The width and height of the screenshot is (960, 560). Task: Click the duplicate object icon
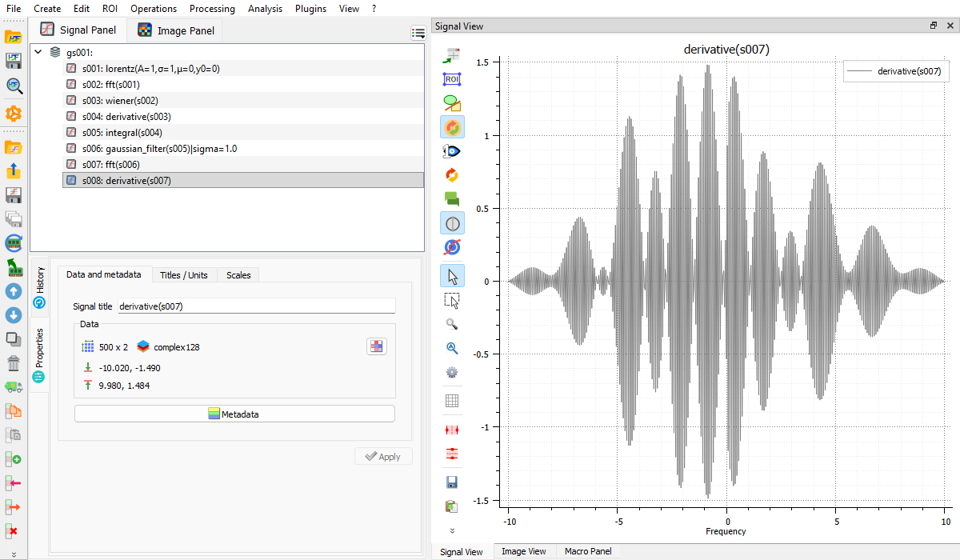[x=14, y=339]
